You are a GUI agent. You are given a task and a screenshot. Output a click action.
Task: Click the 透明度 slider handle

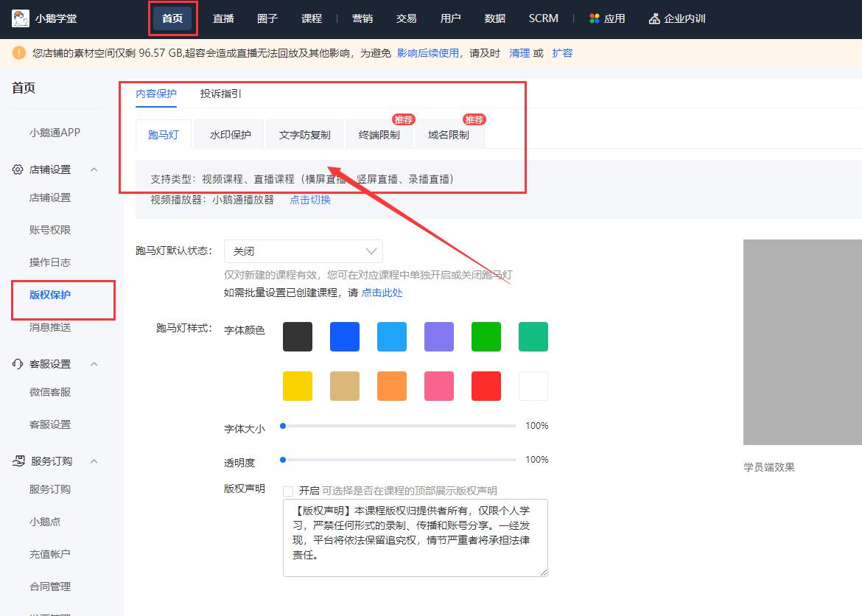click(x=281, y=459)
